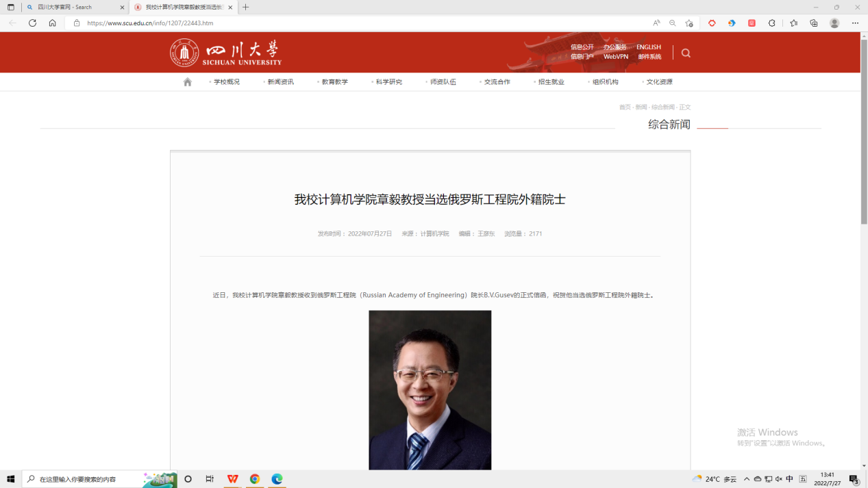Open the browser profile avatar icon
Image resolution: width=868 pixels, height=488 pixels.
pos(834,23)
